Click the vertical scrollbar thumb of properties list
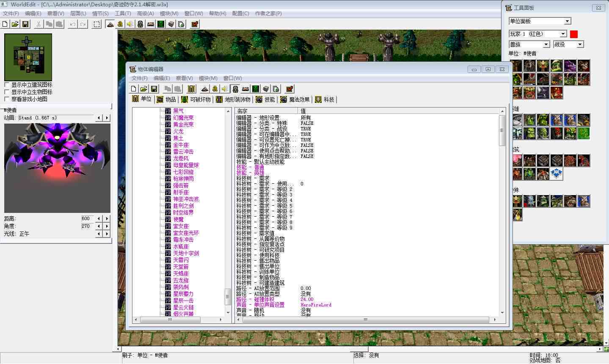 [502, 130]
